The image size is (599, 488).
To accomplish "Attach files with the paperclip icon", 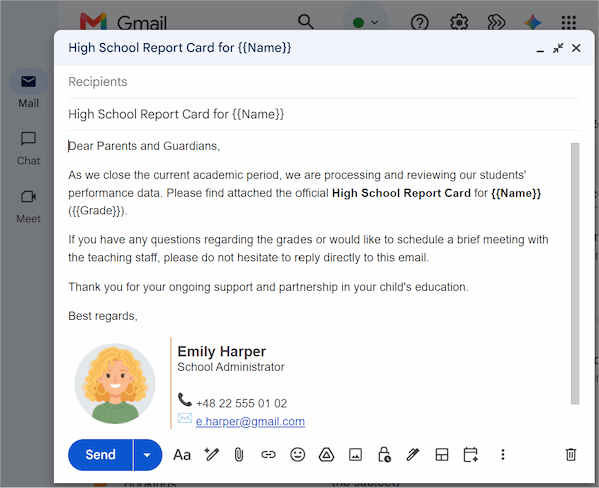I will tap(239, 455).
